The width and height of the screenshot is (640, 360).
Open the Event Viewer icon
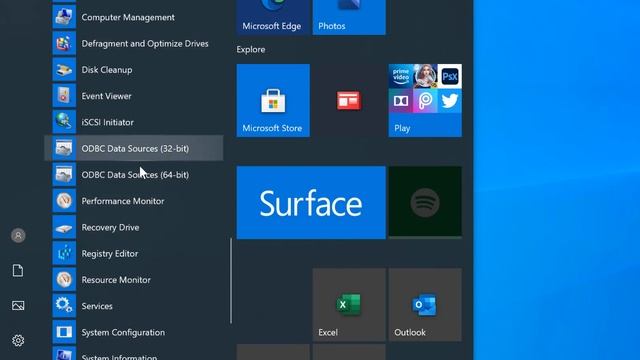(64, 96)
